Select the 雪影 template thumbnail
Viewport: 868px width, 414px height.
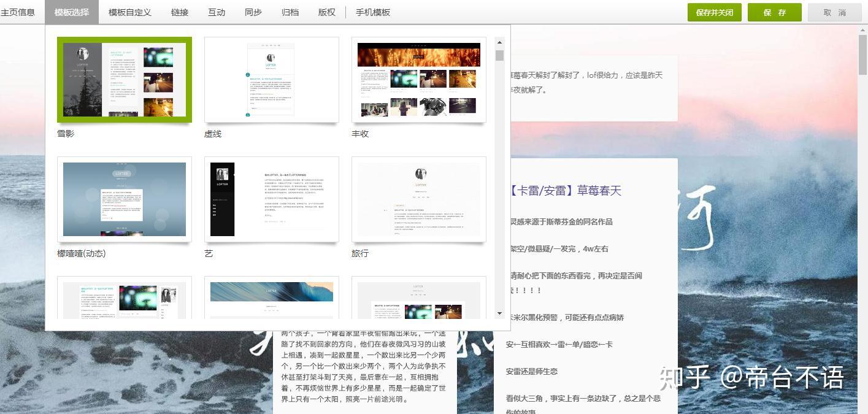coord(125,80)
